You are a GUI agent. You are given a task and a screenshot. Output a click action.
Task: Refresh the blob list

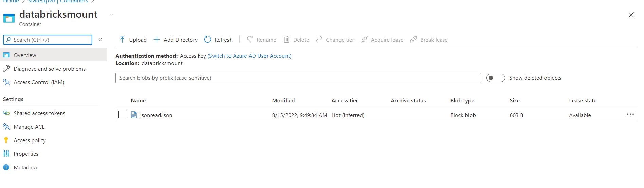(x=218, y=40)
